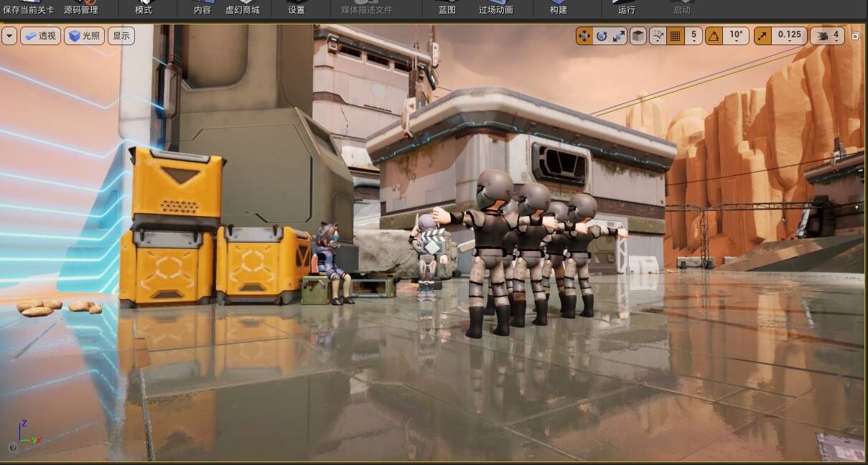Toggle rotation angle snapping
The width and height of the screenshot is (868, 465).
pyautogui.click(x=714, y=36)
